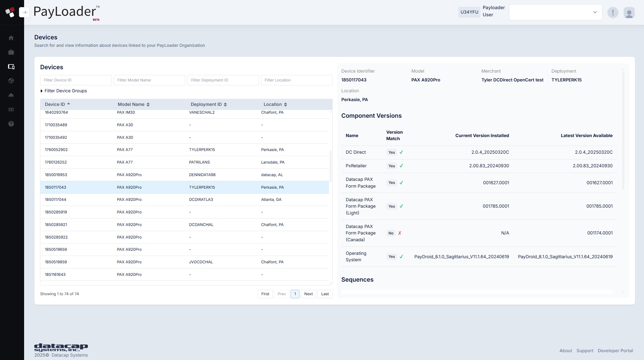The width and height of the screenshot is (644, 360).
Task: Open the cube package icon in the sidebar
Action: (x=11, y=81)
